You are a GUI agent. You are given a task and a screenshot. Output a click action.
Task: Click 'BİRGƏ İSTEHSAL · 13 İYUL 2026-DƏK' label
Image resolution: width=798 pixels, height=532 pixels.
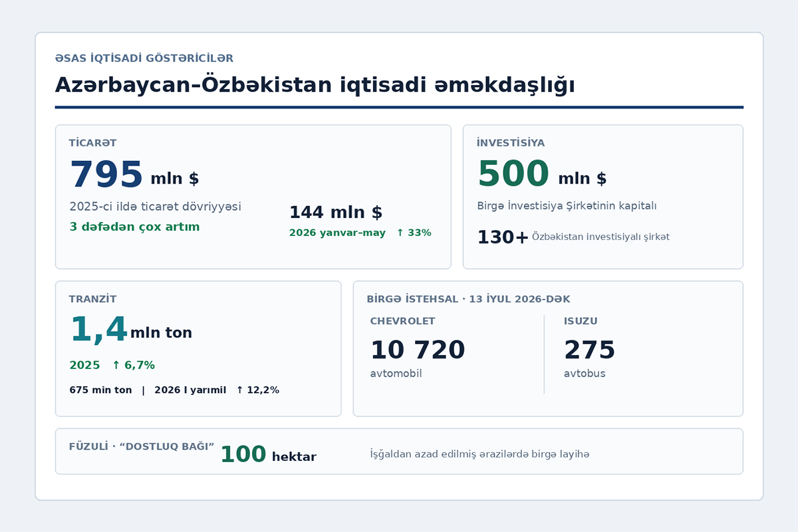pos(468,299)
